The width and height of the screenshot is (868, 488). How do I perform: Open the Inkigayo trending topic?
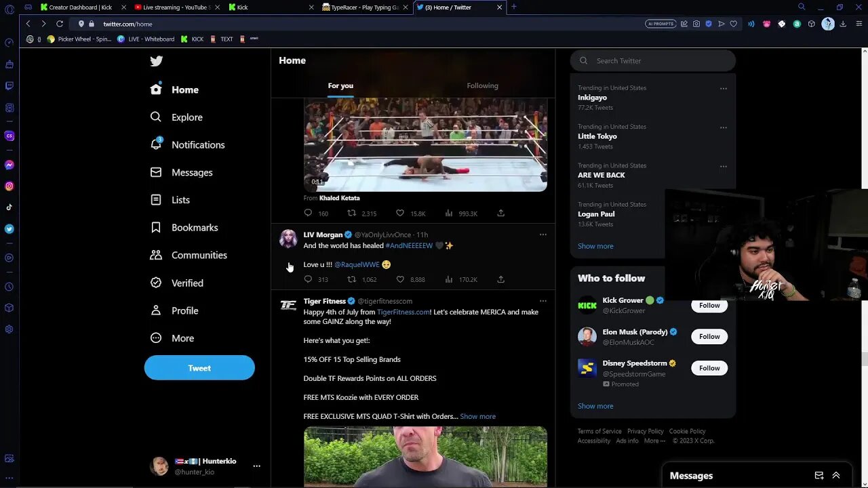(592, 98)
